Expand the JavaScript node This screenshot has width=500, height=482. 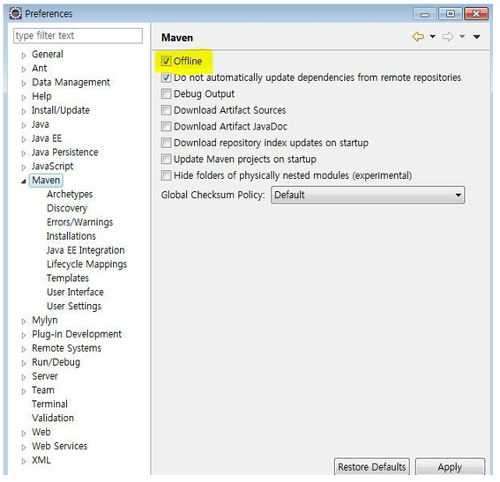click(x=24, y=167)
